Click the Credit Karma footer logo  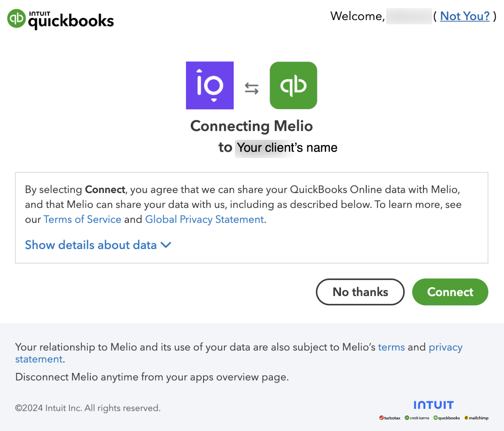click(417, 418)
